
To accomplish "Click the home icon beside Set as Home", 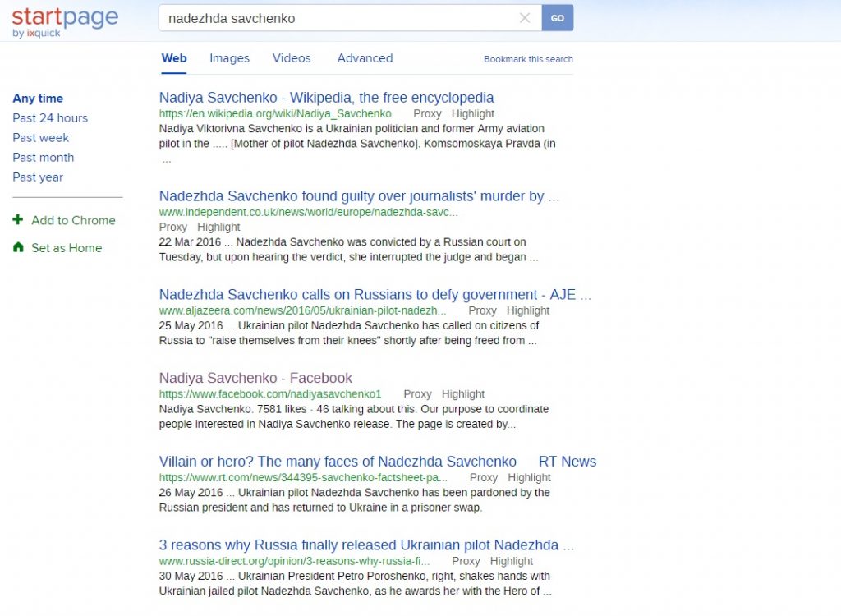I will (18, 247).
